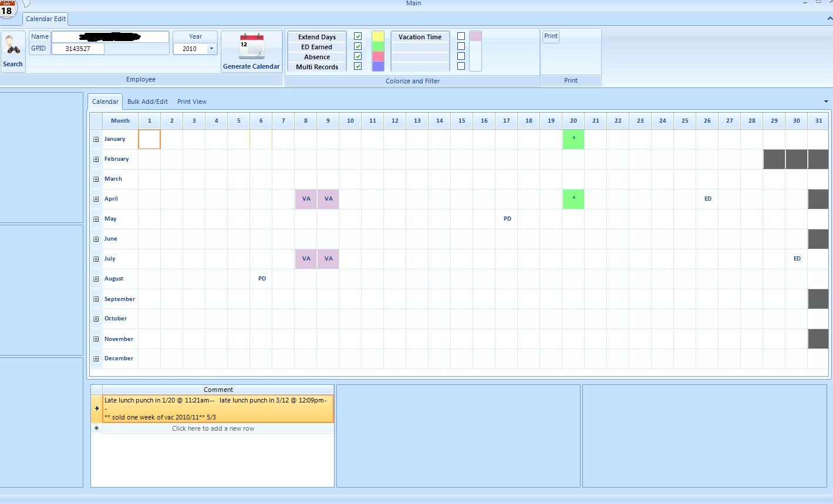Click the yellow Extend Days color swatch
This screenshot has height=504, width=833.
tap(378, 36)
